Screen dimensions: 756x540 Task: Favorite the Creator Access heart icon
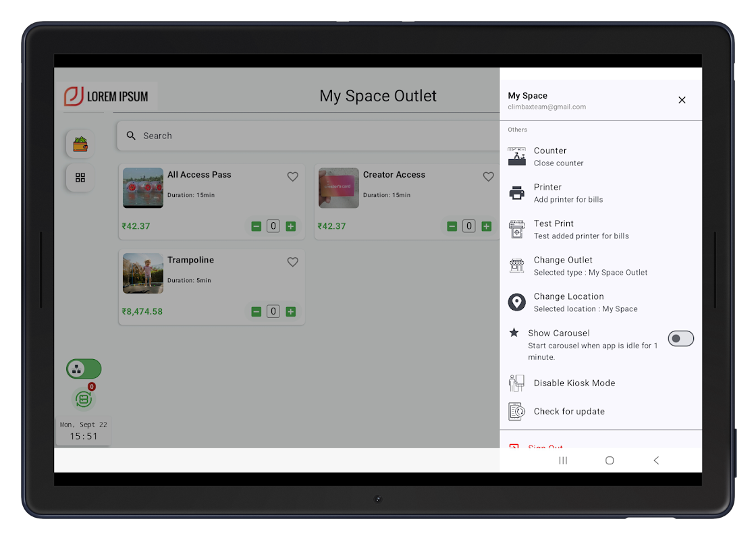pyautogui.click(x=489, y=176)
